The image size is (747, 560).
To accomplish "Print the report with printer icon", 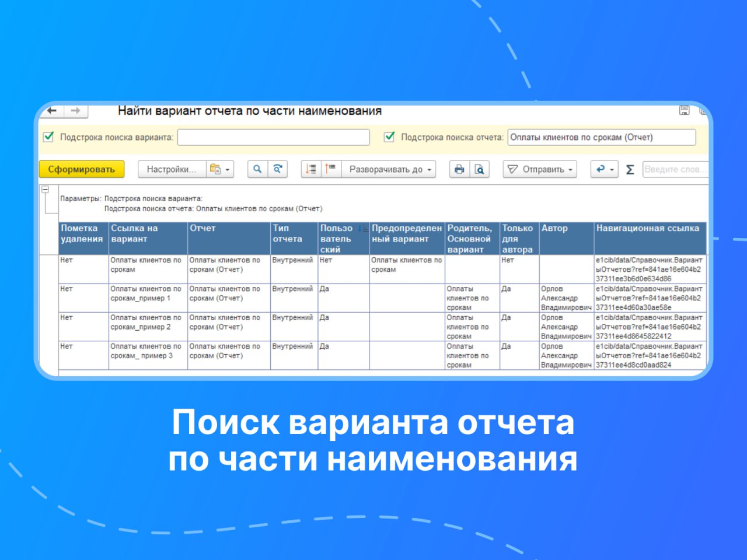I will click(x=459, y=169).
